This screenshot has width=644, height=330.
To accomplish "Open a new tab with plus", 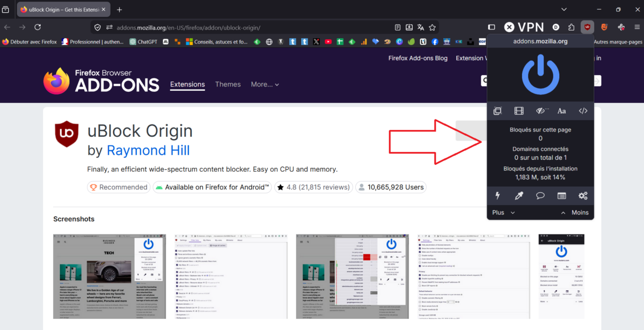I will (119, 10).
